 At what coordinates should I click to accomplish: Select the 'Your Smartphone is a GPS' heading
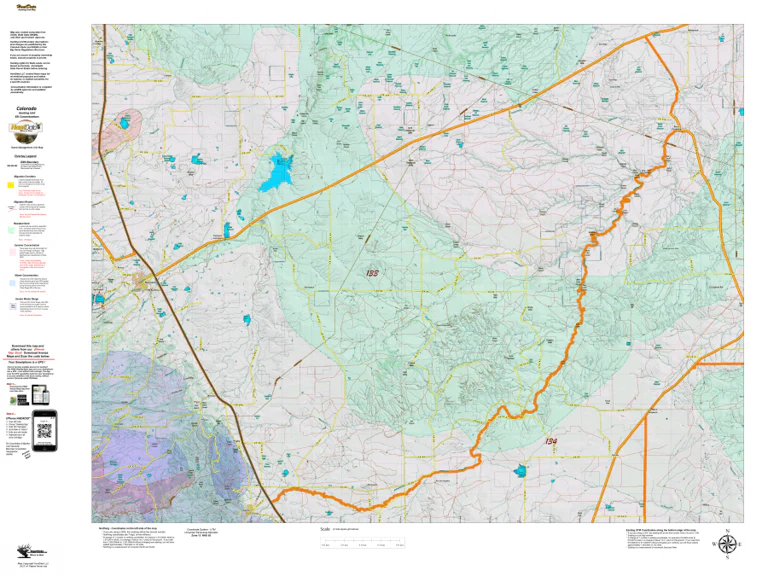click(27, 362)
